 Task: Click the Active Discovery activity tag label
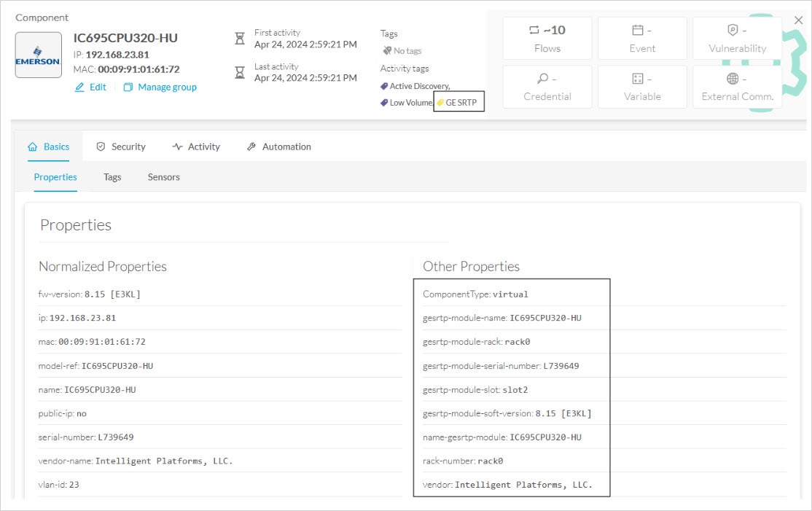tap(419, 86)
